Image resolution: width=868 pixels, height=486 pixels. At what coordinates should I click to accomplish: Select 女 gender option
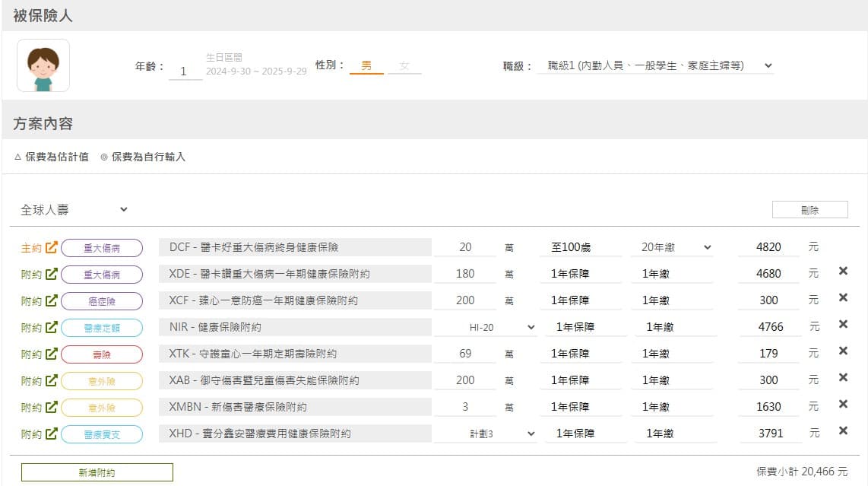click(404, 66)
